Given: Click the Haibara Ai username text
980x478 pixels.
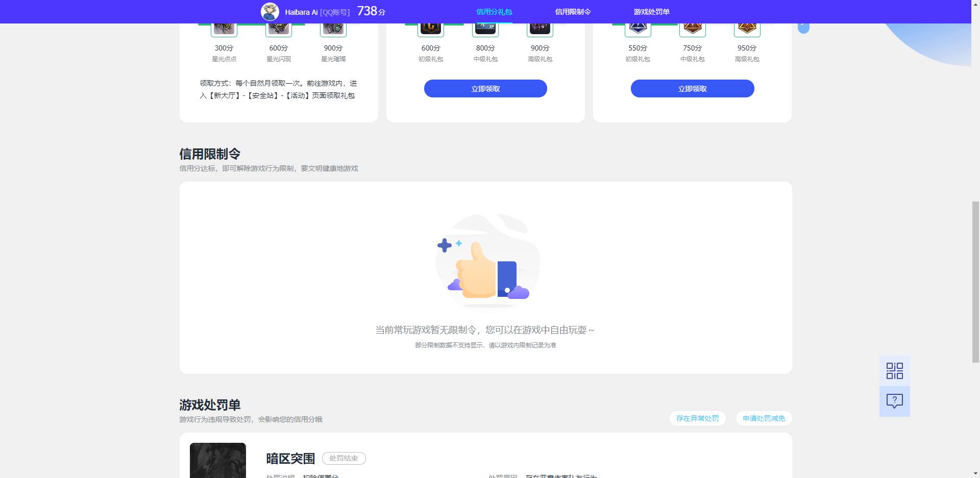Looking at the screenshot, I should [301, 12].
